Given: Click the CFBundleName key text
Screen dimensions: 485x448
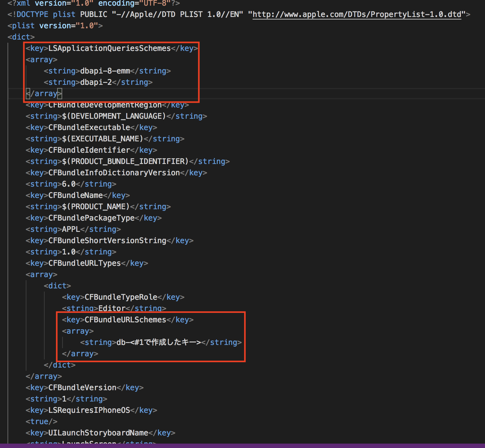Looking at the screenshot, I should tap(75, 195).
